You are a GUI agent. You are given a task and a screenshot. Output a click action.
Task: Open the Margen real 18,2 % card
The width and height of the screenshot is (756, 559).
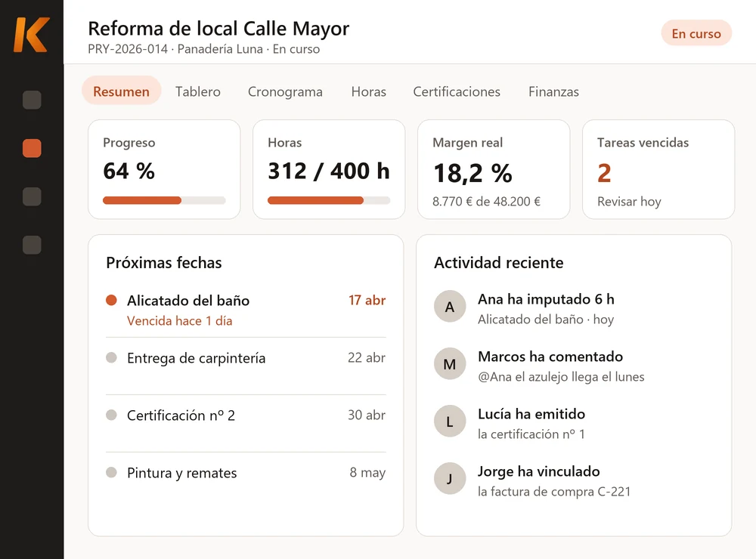point(494,169)
